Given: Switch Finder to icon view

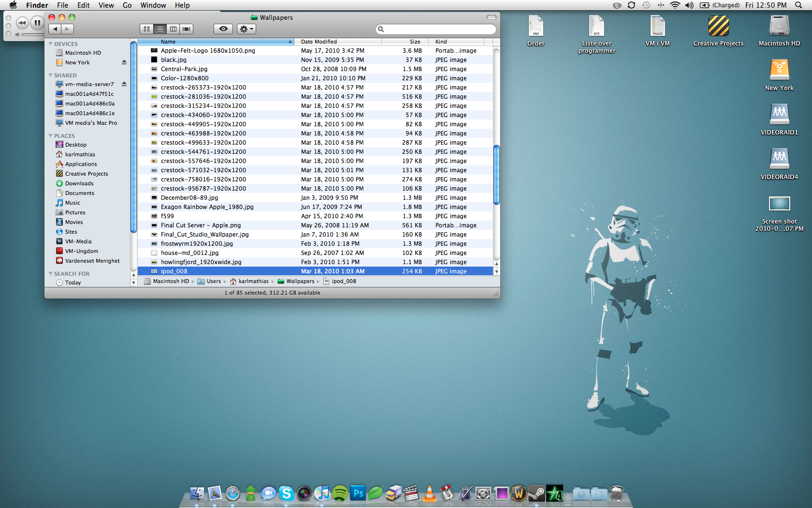Looking at the screenshot, I should pyautogui.click(x=147, y=29).
